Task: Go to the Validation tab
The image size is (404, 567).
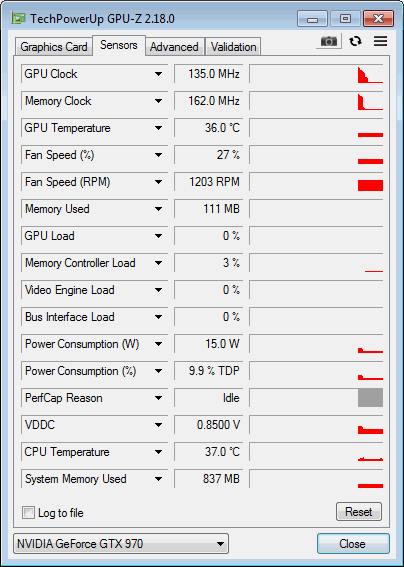Action: (233, 47)
